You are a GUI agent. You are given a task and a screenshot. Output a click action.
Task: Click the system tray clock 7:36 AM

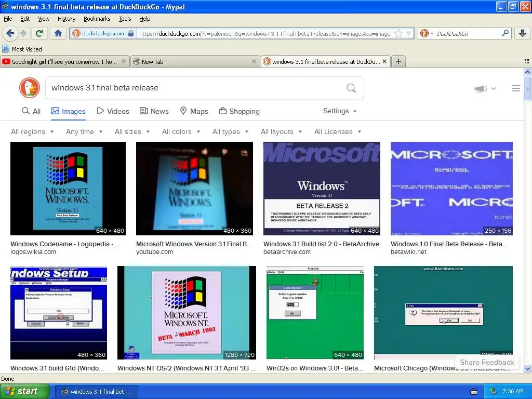tap(513, 392)
